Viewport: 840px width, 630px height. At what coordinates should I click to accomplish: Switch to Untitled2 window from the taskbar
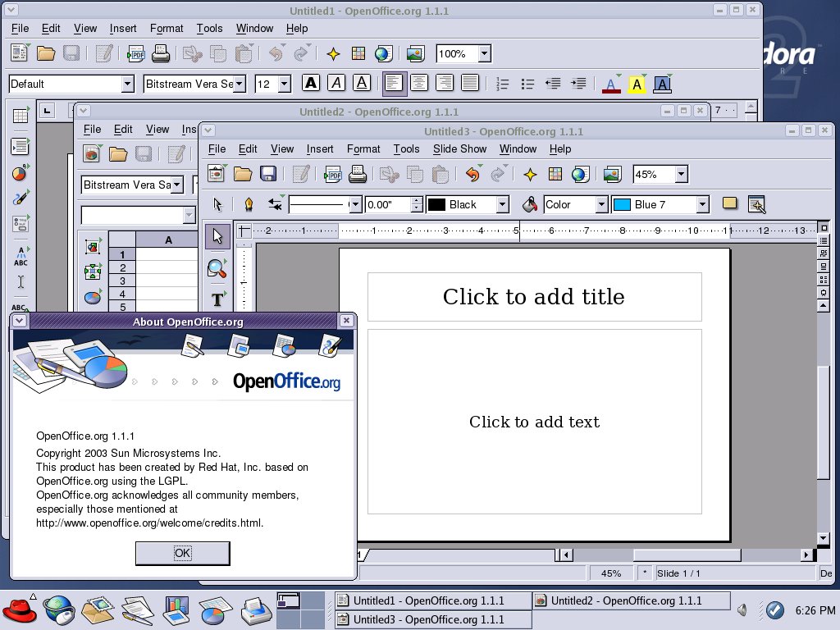point(630,600)
